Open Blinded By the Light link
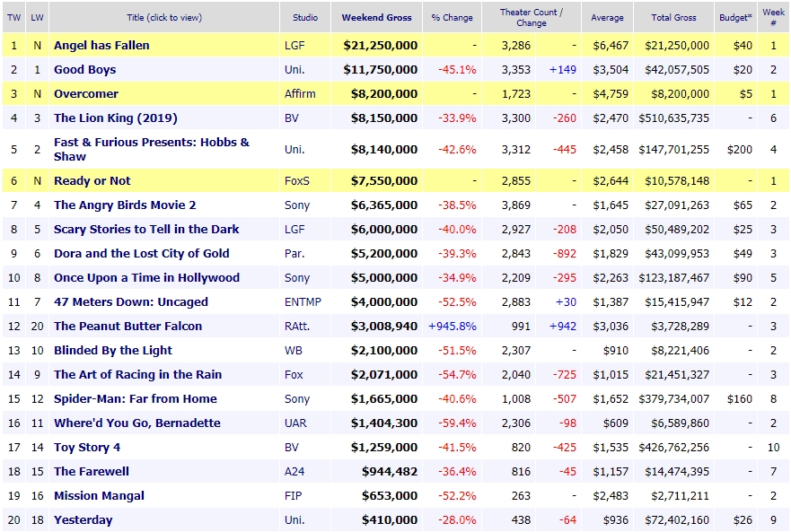 point(113,350)
